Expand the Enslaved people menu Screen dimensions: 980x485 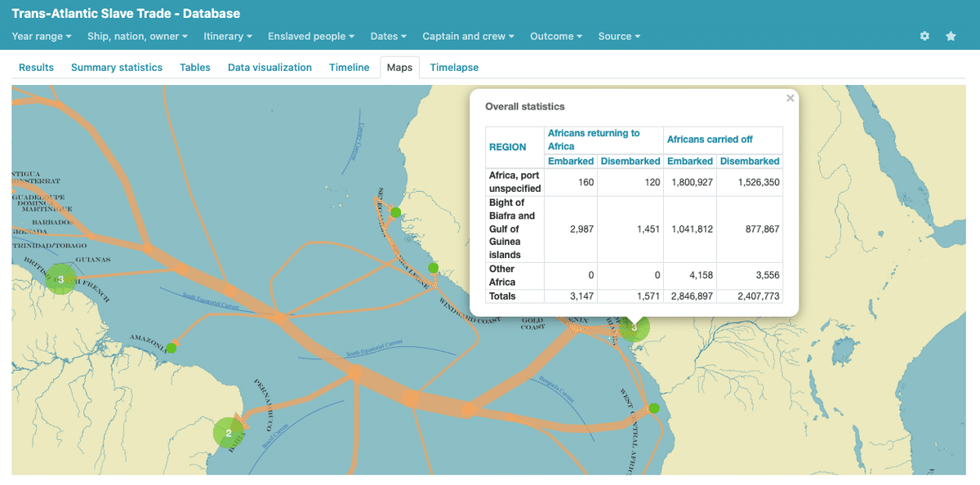click(311, 36)
